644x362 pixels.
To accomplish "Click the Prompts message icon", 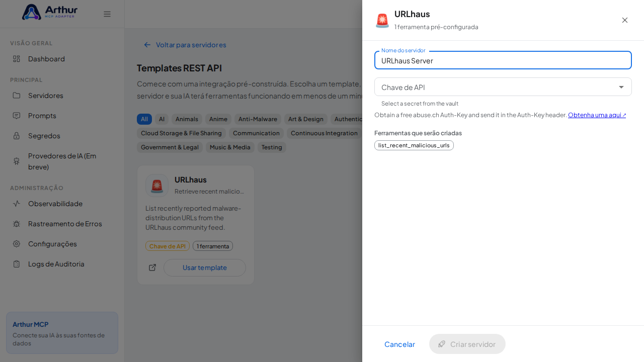I will tap(17, 116).
